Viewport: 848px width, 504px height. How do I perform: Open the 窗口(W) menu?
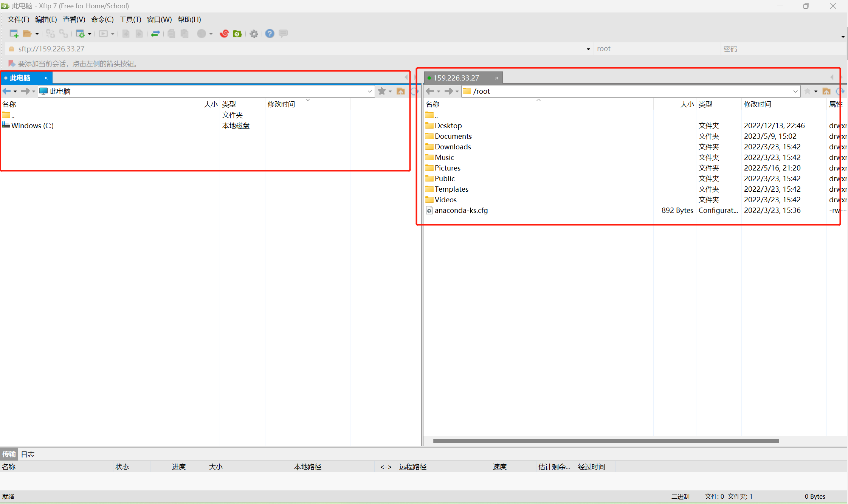coord(159,19)
